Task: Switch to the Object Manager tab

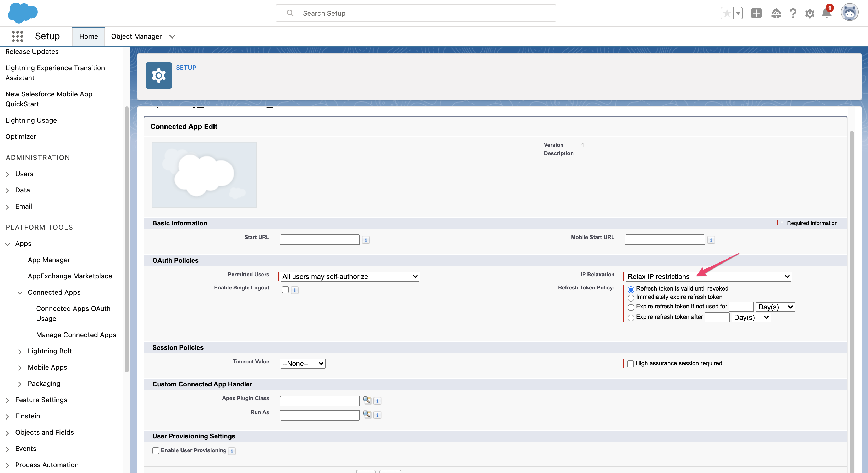Action: (x=136, y=36)
